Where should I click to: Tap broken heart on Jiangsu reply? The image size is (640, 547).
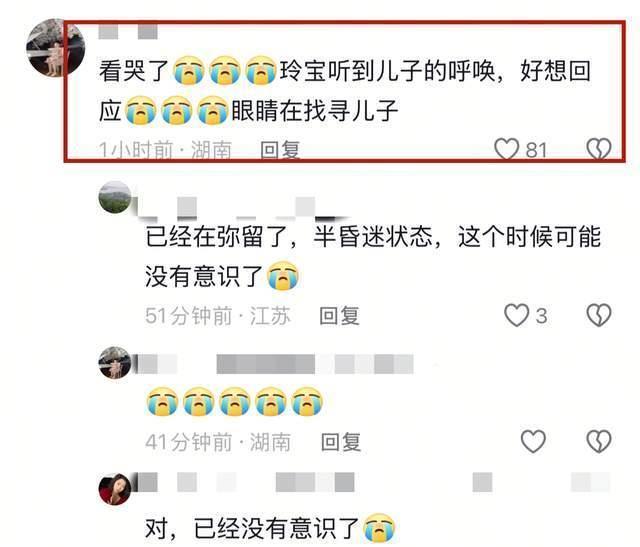tap(599, 315)
